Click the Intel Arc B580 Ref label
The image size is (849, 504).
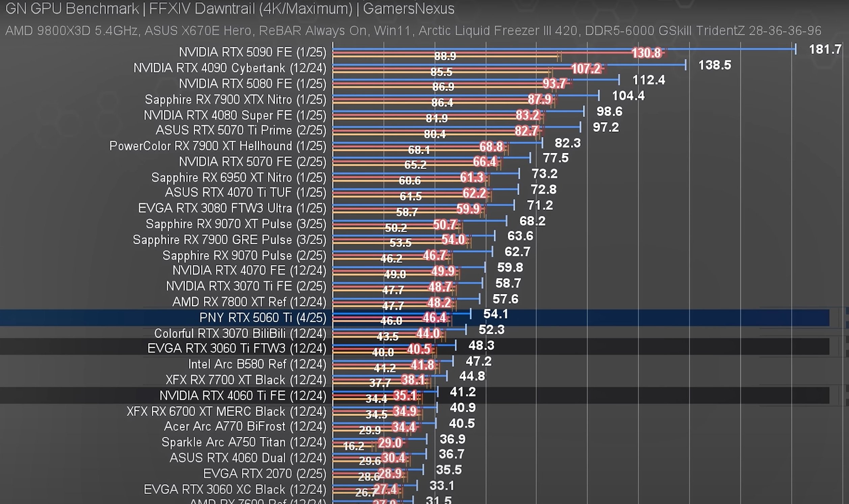(x=257, y=364)
